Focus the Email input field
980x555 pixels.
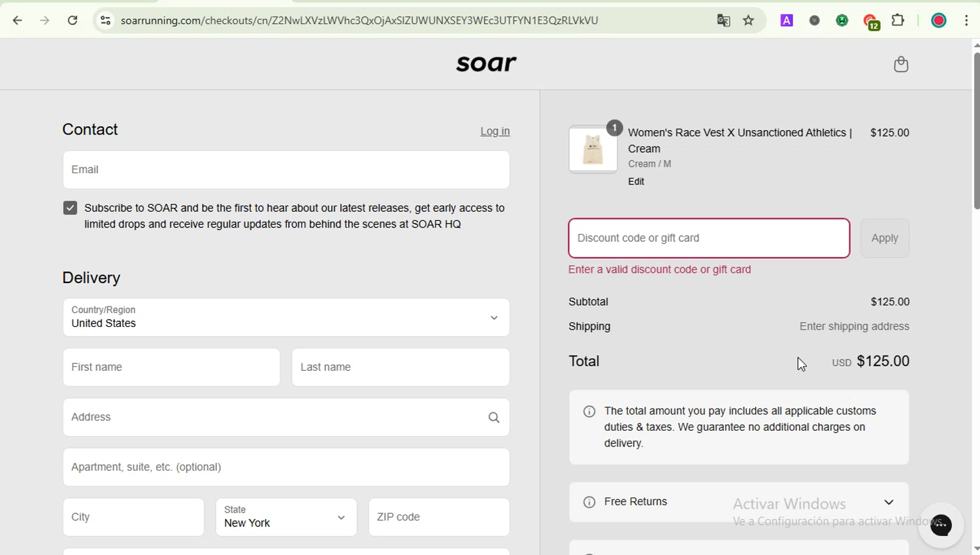click(286, 170)
